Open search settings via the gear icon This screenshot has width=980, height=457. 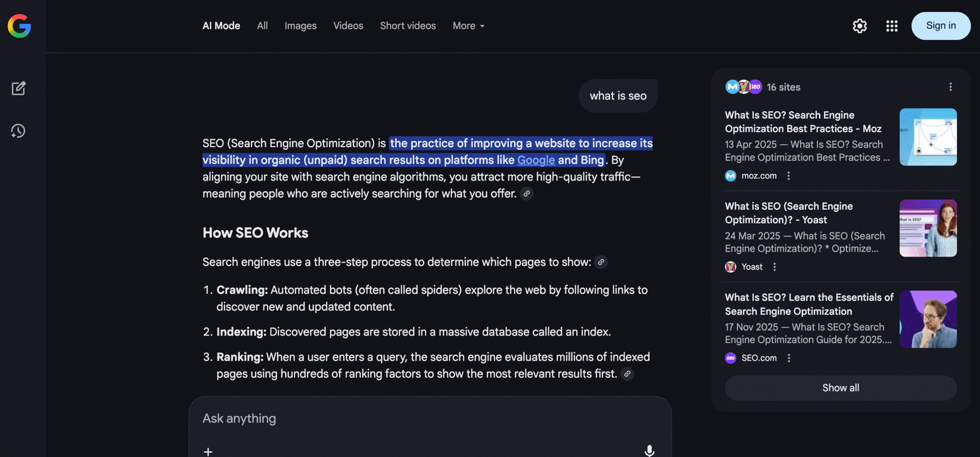(x=859, y=26)
